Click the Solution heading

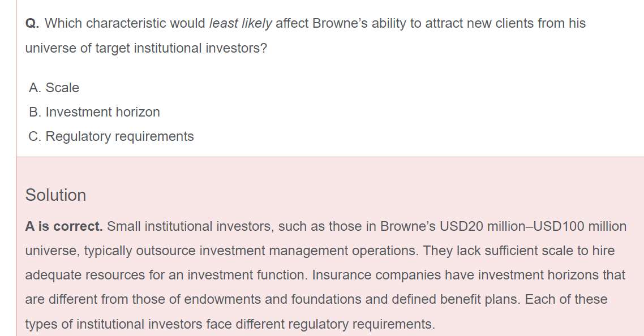55,195
